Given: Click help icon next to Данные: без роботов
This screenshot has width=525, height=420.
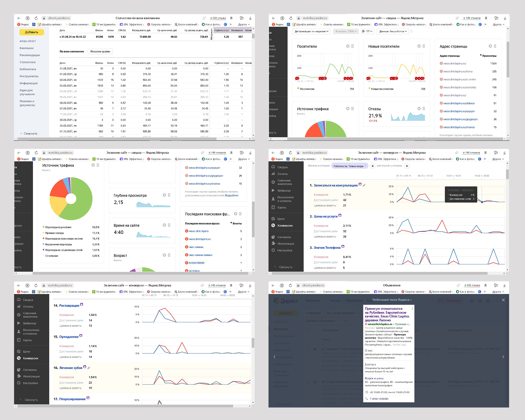Looking at the screenshot, I should tap(412, 31).
